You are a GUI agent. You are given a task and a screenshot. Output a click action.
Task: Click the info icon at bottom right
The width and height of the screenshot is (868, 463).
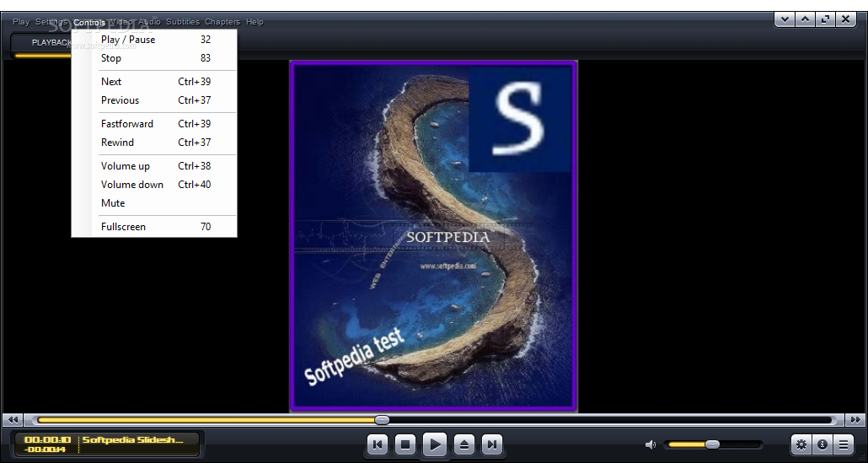point(822,444)
